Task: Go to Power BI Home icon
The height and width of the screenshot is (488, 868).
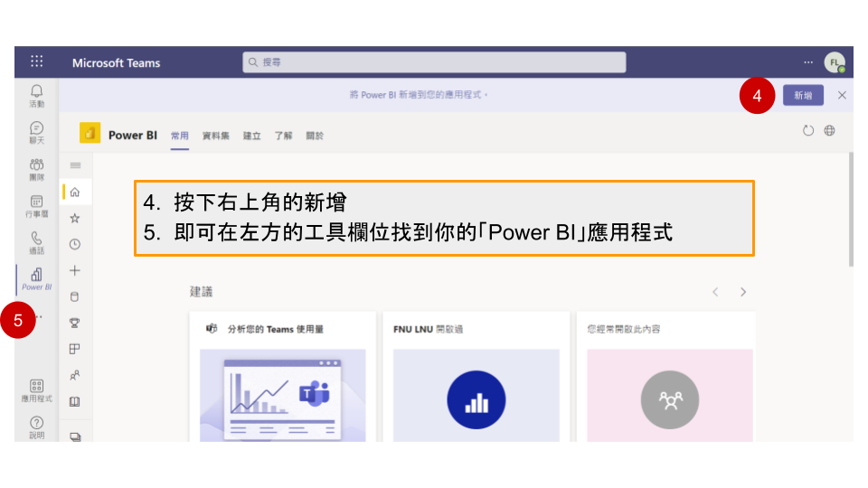Action: click(75, 192)
